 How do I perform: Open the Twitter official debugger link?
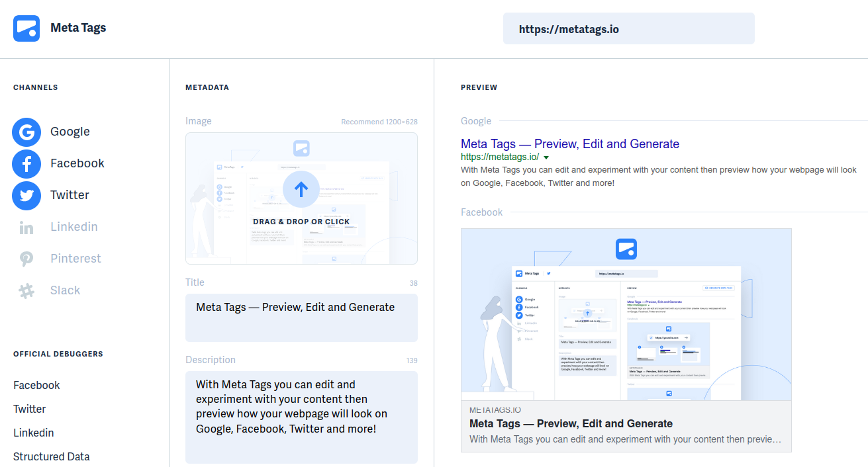(30, 409)
